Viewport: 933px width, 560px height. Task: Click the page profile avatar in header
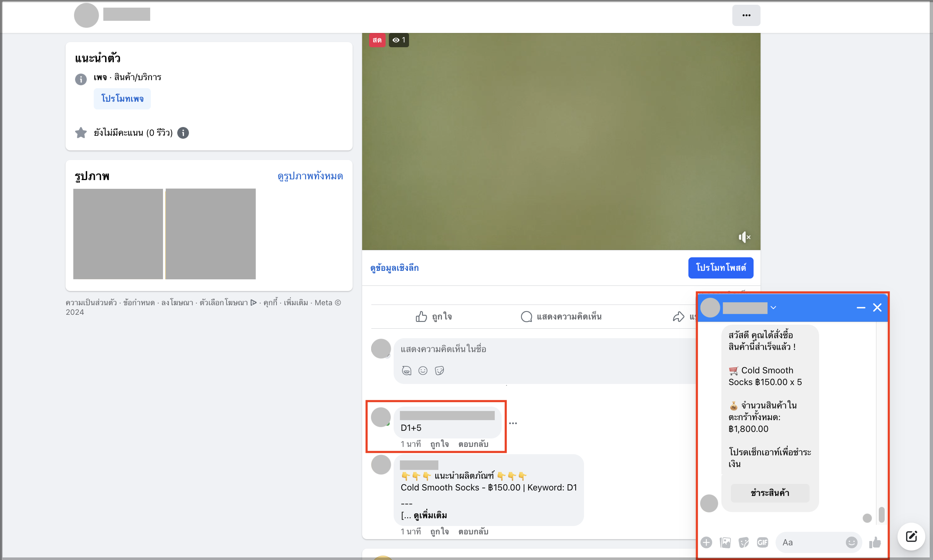coord(86,15)
